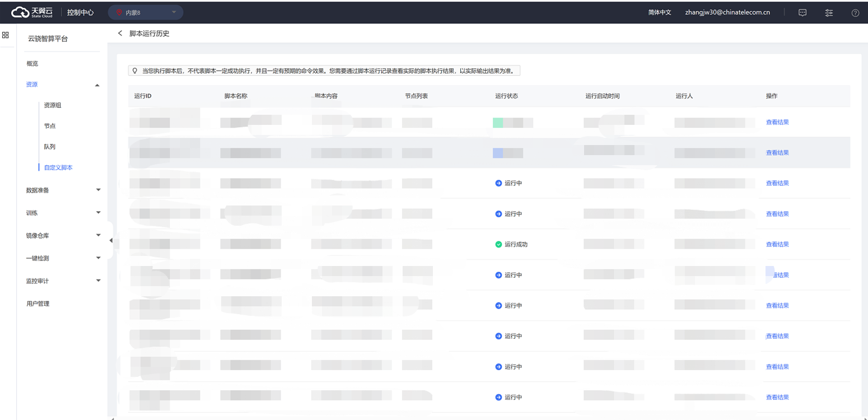The width and height of the screenshot is (868, 420).
Task: Click the lightbulb tip icon in notice
Action: 134,71
